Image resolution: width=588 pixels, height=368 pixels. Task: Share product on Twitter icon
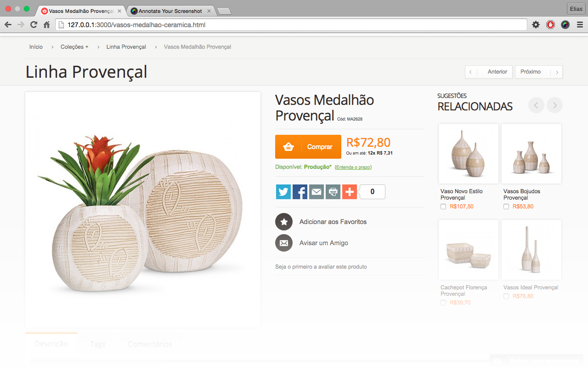(283, 192)
